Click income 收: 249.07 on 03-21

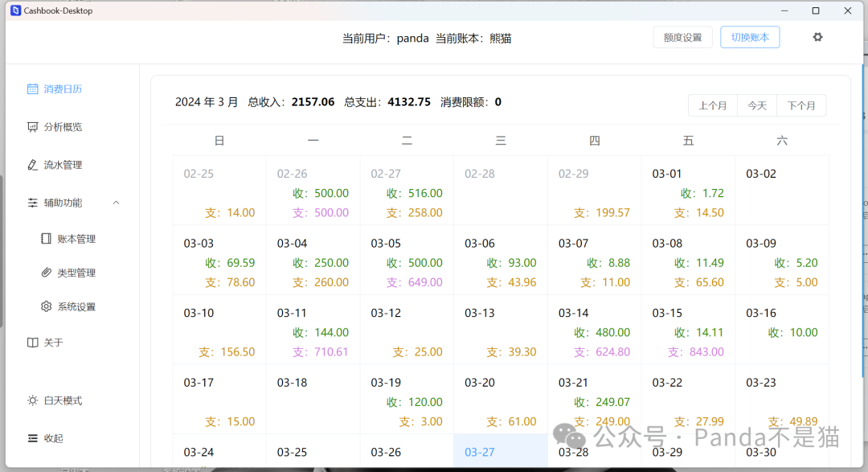tap(602, 403)
